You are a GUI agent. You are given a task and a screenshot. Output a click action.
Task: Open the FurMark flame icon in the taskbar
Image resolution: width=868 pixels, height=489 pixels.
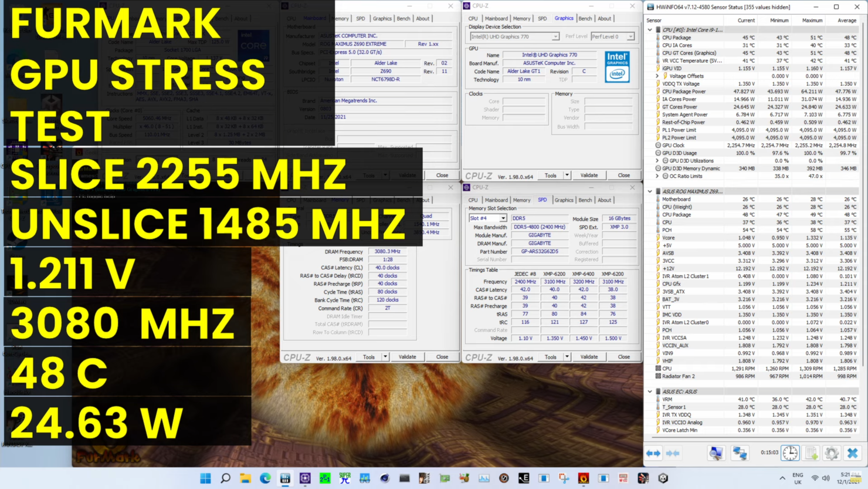pyautogui.click(x=584, y=478)
